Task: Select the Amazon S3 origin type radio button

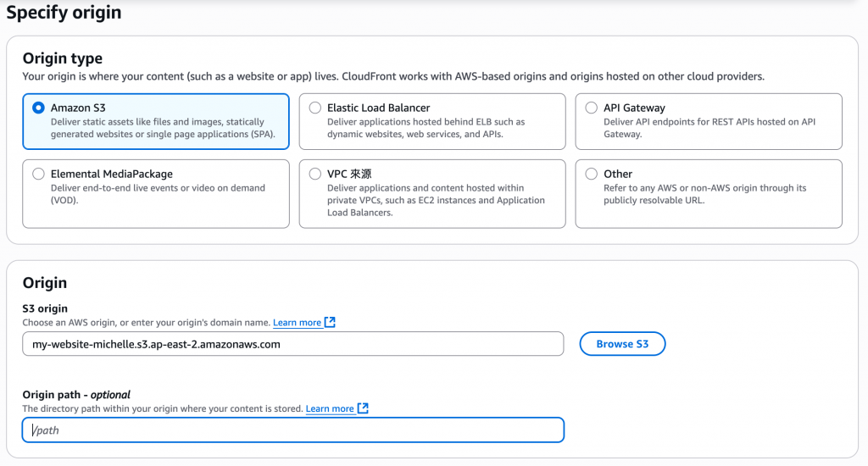Action: (x=38, y=108)
